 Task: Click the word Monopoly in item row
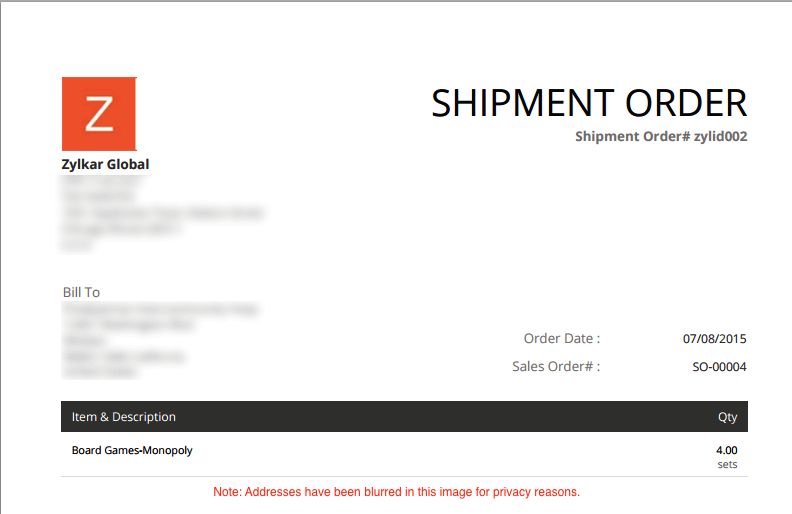click(x=167, y=450)
